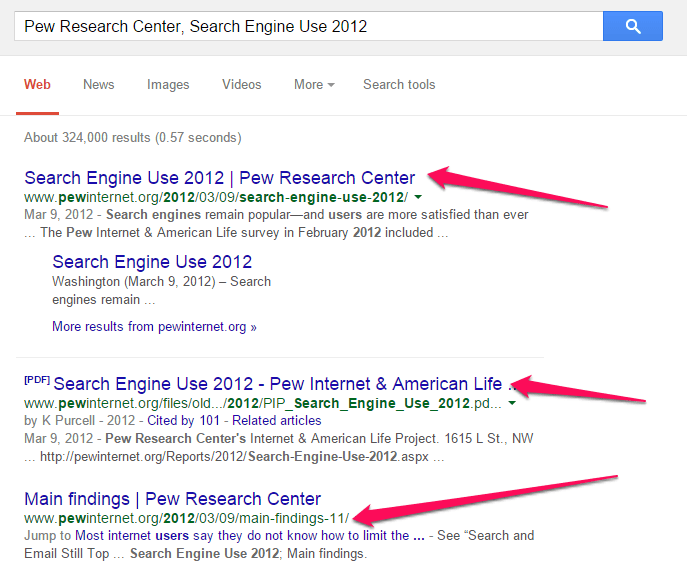This screenshot has width=687, height=584.
Task: Click the blue magnifier search button
Action: click(x=632, y=26)
